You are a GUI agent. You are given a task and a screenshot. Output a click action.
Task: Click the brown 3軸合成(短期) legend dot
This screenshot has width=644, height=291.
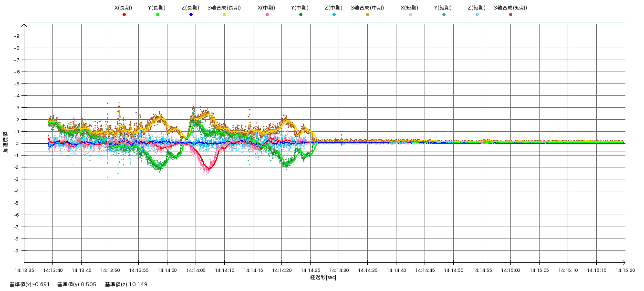tap(510, 15)
